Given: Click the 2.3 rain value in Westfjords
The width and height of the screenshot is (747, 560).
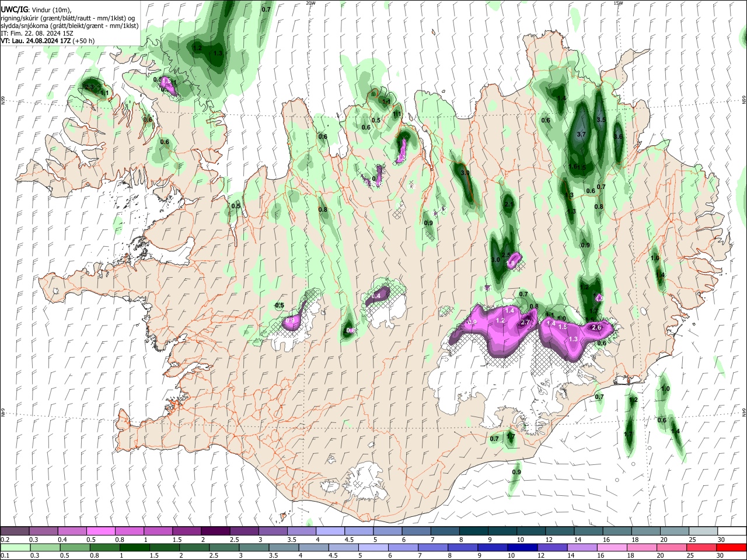Looking at the screenshot, I should click(x=89, y=87).
